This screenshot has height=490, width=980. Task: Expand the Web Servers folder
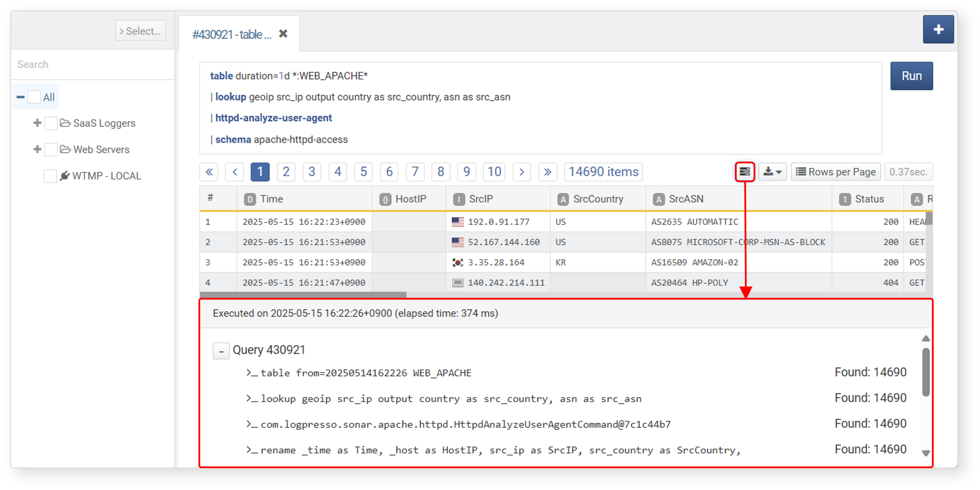[x=37, y=149]
